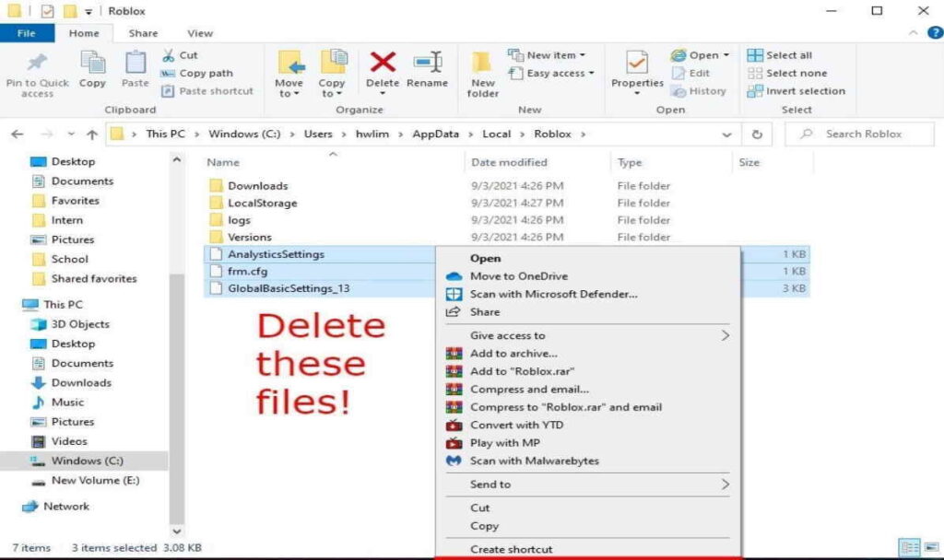Go back with the Back arrow
This screenshot has height=560, width=944.
(x=18, y=134)
